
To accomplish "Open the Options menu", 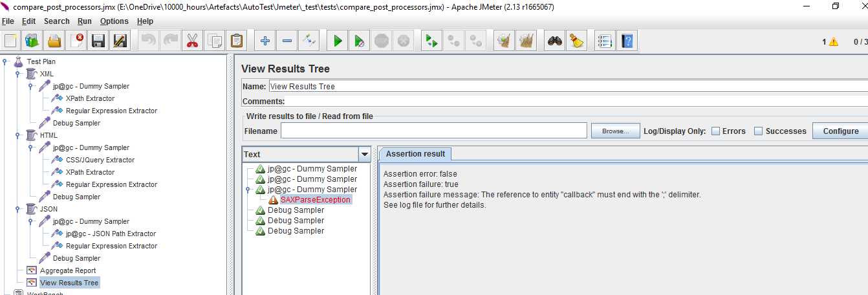I will (114, 21).
